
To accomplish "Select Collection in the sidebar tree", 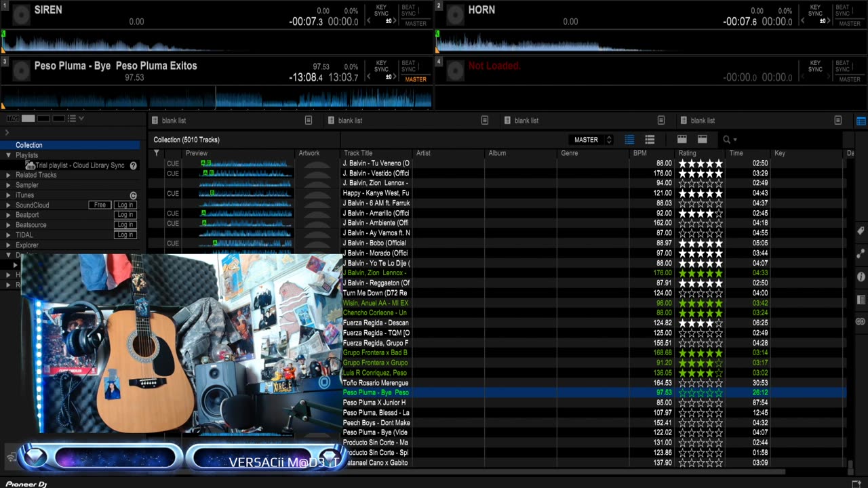I will [x=29, y=145].
